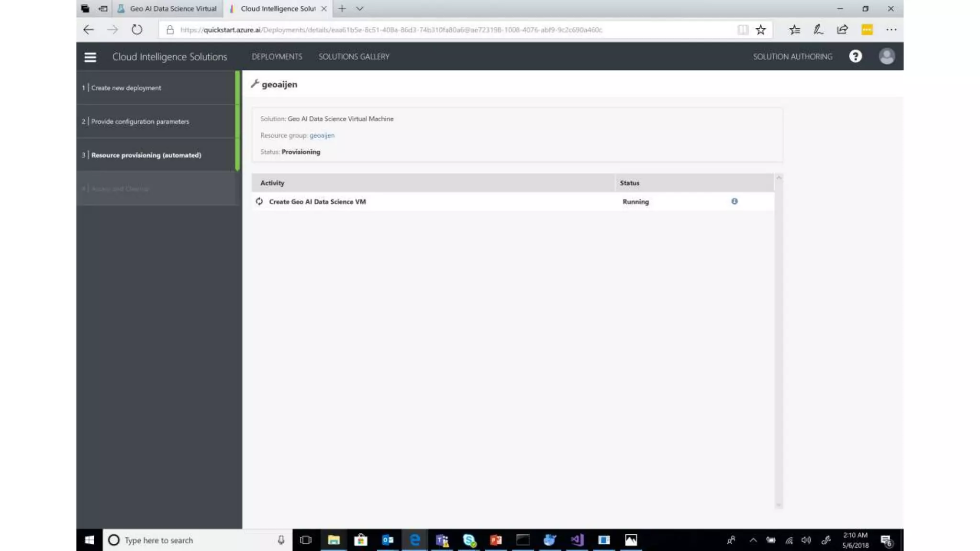The width and height of the screenshot is (980, 551).
Task: Click the refresh page button
Action: click(137, 30)
